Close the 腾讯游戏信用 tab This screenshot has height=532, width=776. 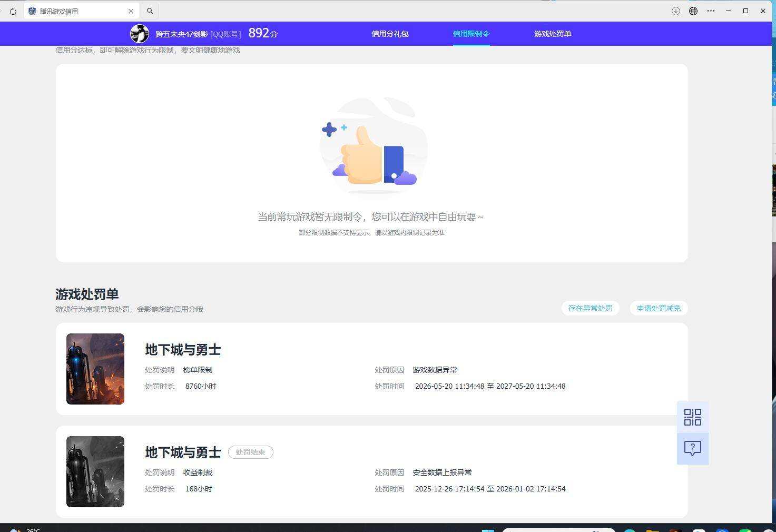(131, 11)
